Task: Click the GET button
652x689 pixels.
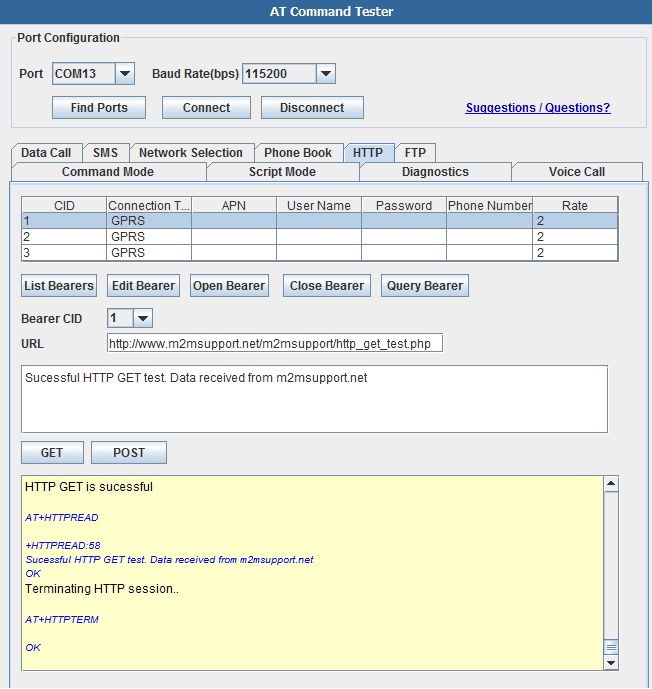Action: [52, 453]
